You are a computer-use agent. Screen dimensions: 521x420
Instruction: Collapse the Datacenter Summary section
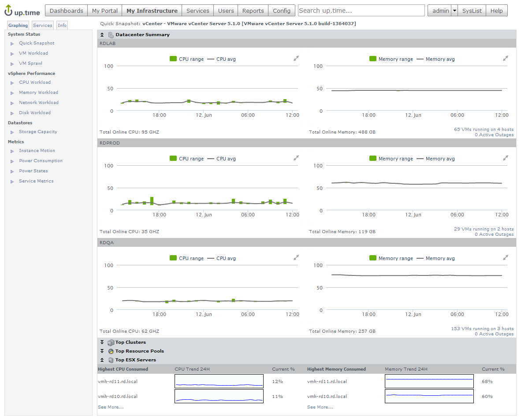[102, 35]
